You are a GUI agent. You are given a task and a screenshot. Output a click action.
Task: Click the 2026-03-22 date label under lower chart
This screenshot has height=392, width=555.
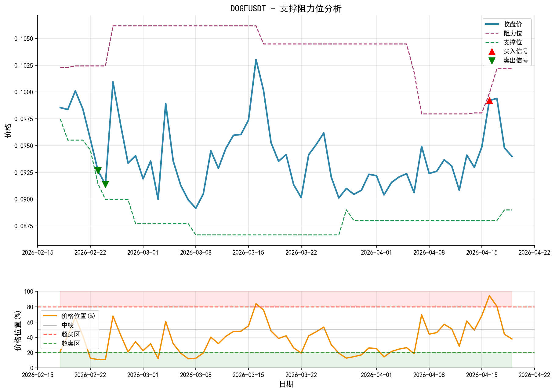click(x=301, y=375)
